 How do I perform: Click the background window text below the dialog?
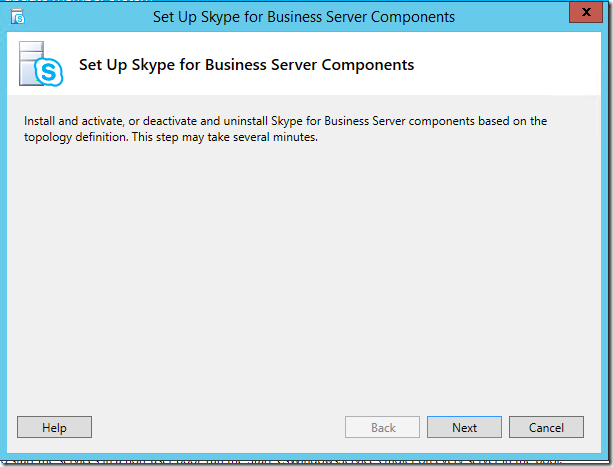[305, 463]
